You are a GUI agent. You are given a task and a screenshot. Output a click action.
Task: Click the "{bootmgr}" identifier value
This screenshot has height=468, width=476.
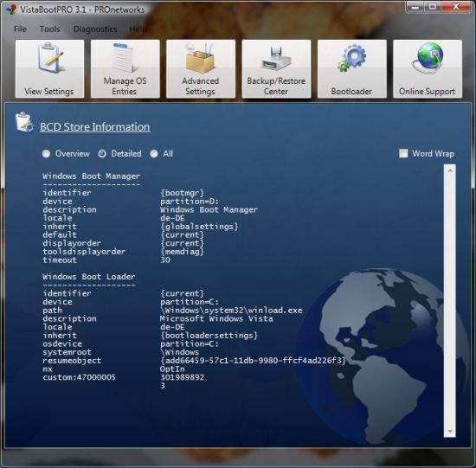coord(182,193)
